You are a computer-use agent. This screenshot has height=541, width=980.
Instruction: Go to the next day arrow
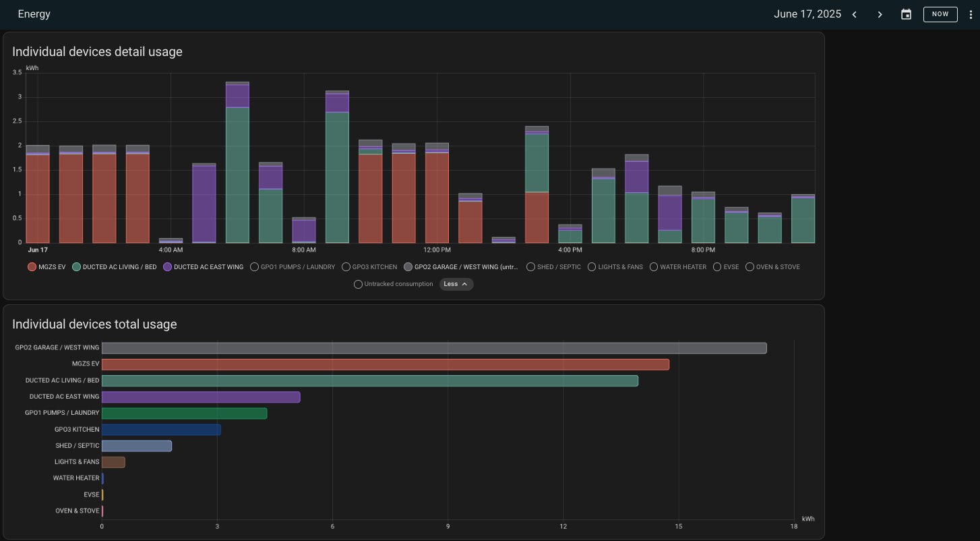[880, 14]
